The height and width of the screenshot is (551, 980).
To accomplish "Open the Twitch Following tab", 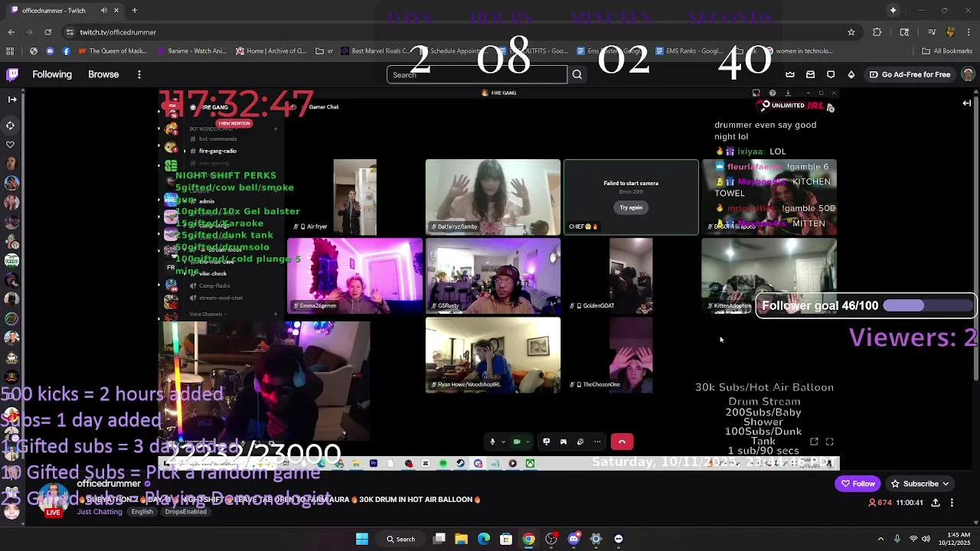I will [52, 74].
